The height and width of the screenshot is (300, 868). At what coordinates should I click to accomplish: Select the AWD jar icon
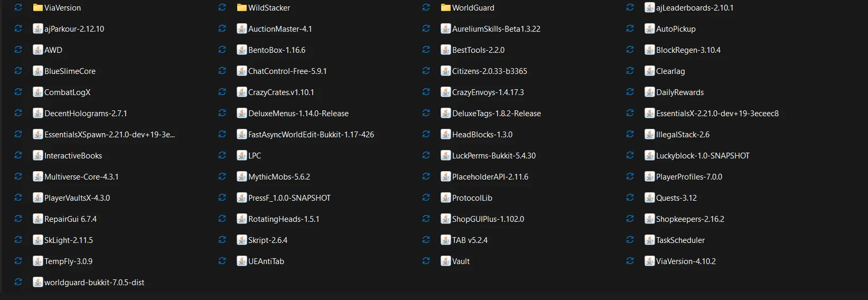pos(38,50)
